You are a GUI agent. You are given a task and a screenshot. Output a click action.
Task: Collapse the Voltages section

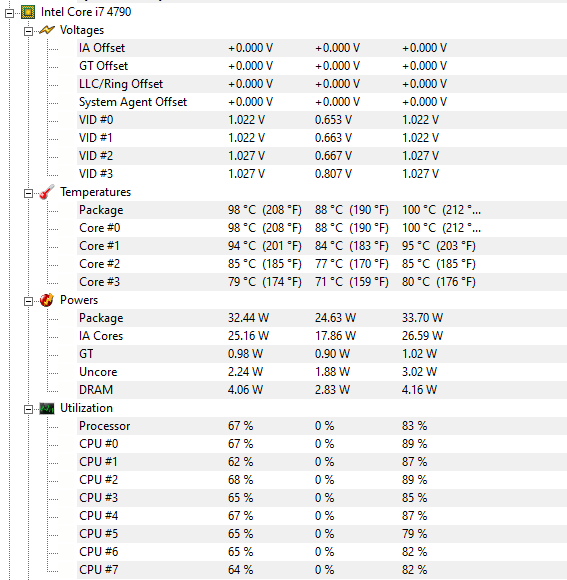tap(28, 32)
